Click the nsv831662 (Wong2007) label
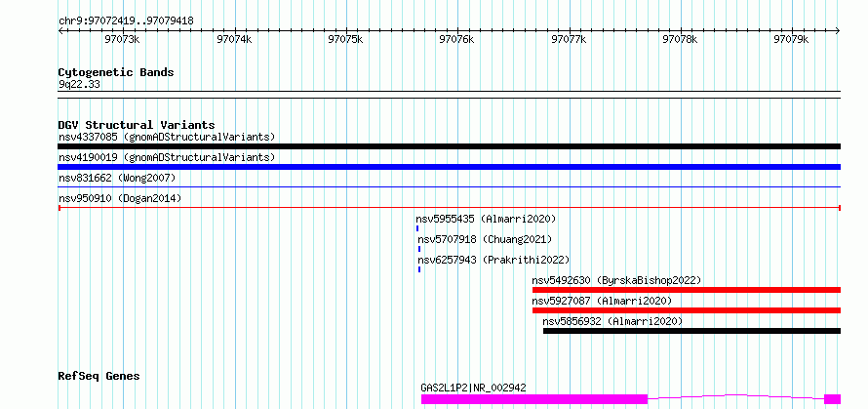Screen dimensions: 868x409 [117, 178]
